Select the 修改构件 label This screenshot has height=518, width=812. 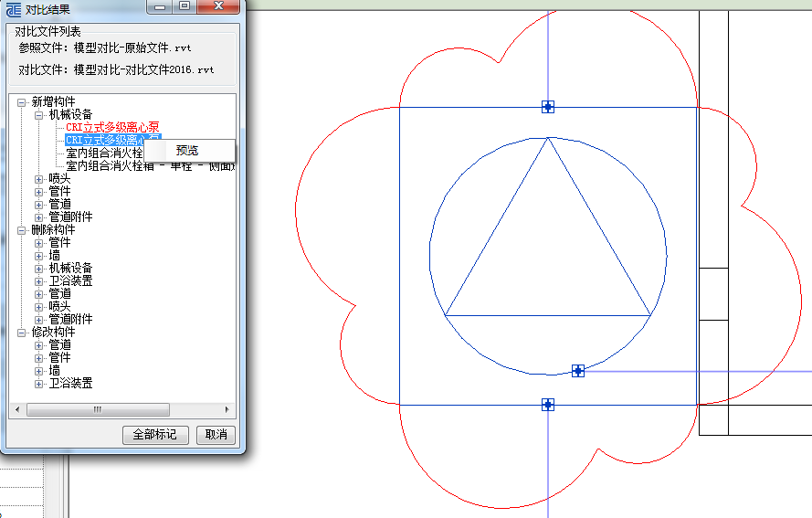tap(53, 332)
